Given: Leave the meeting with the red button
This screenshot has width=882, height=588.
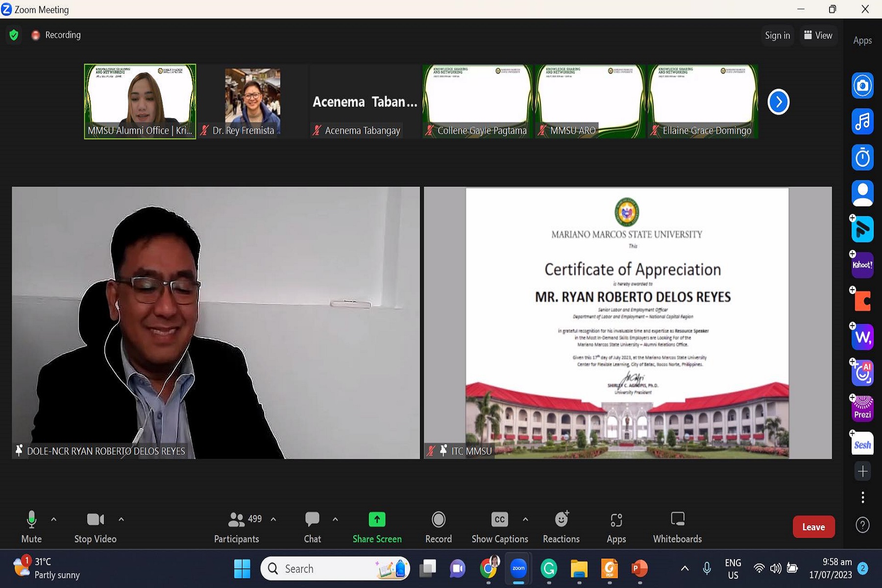Looking at the screenshot, I should tap(813, 527).
